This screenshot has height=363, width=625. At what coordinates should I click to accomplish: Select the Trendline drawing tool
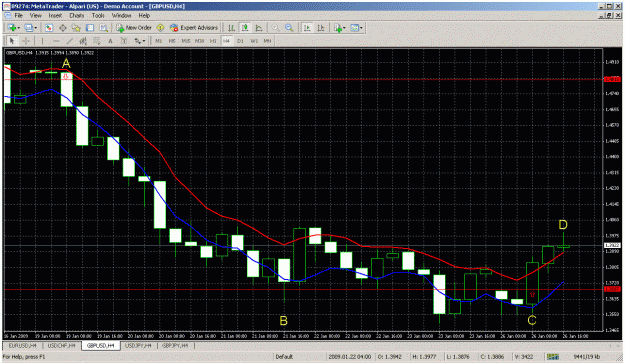(x=69, y=41)
